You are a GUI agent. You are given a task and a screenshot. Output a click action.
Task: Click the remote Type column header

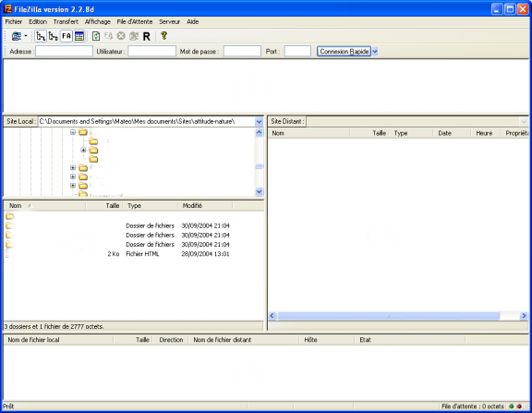click(x=411, y=133)
